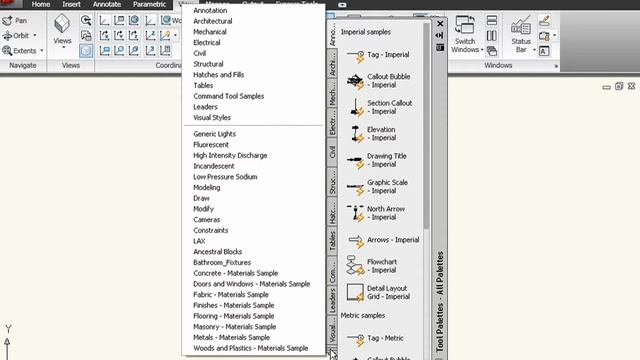Open the Status Bar dropdown
Image resolution: width=640 pixels, height=360 pixels.
(x=534, y=50)
